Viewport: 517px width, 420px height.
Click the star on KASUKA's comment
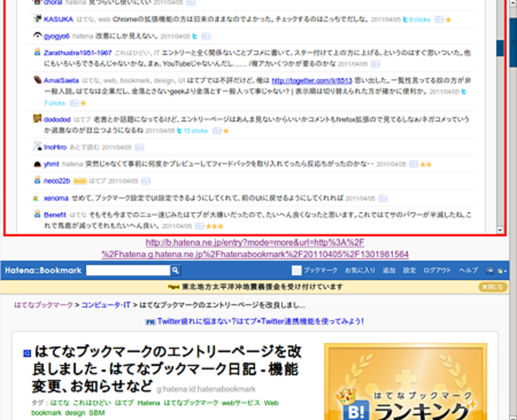pos(448,19)
